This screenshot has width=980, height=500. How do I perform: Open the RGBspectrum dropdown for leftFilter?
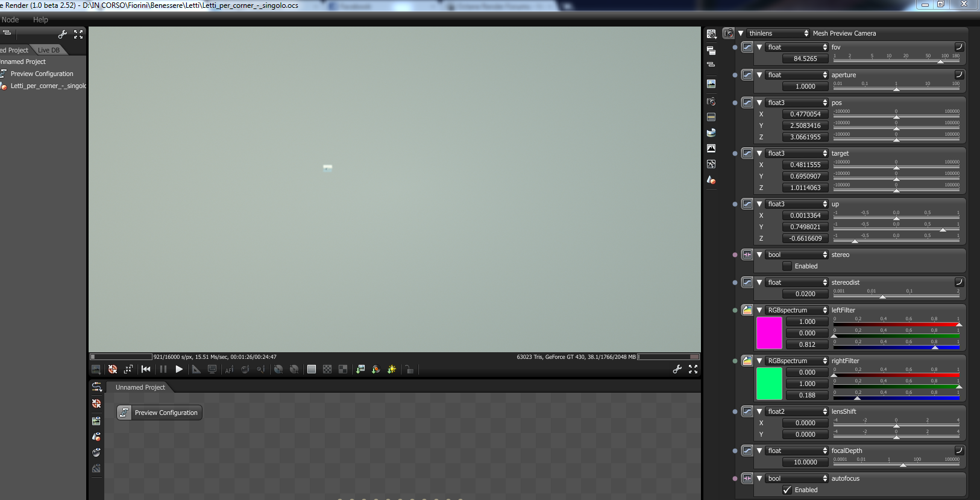click(x=797, y=310)
